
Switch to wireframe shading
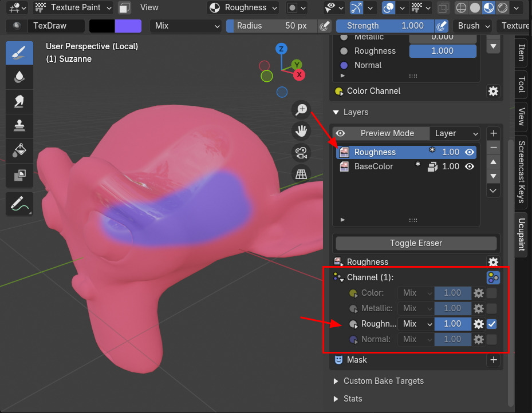pos(461,7)
